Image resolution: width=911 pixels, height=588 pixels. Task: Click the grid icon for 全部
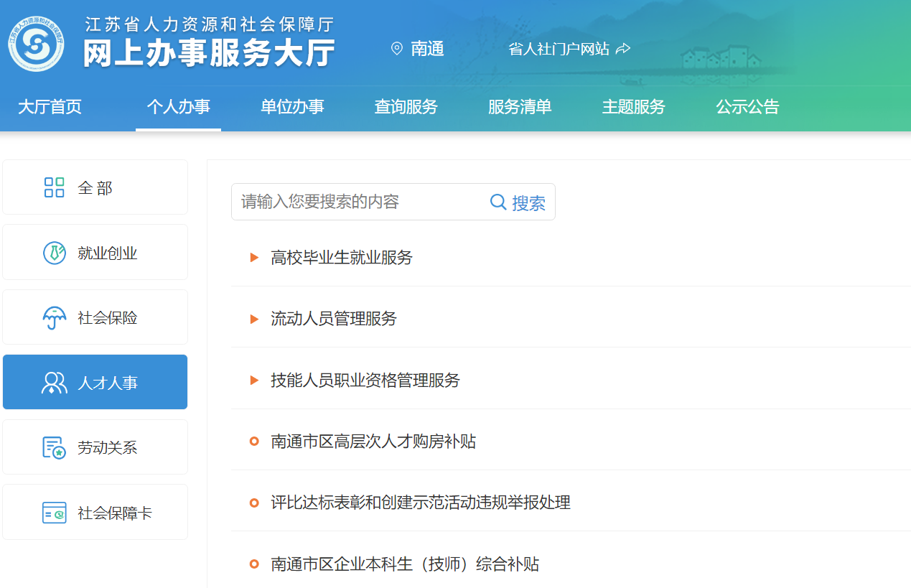click(54, 188)
